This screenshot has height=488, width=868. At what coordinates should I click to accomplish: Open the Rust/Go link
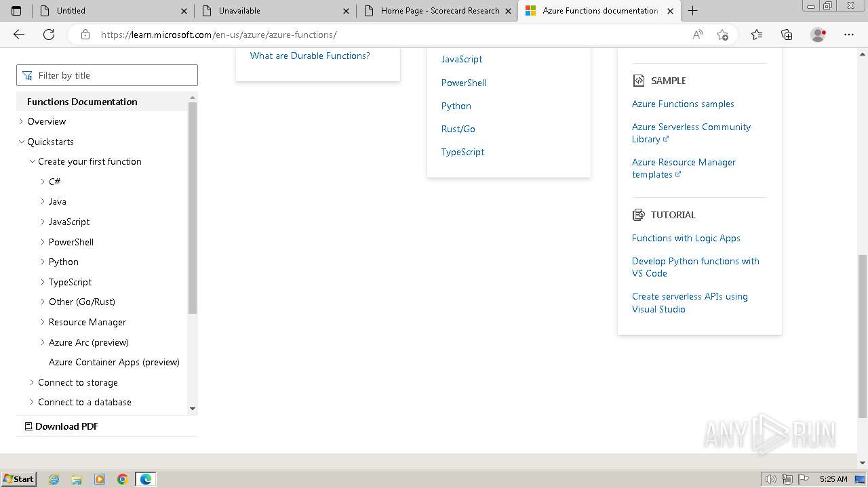point(458,129)
